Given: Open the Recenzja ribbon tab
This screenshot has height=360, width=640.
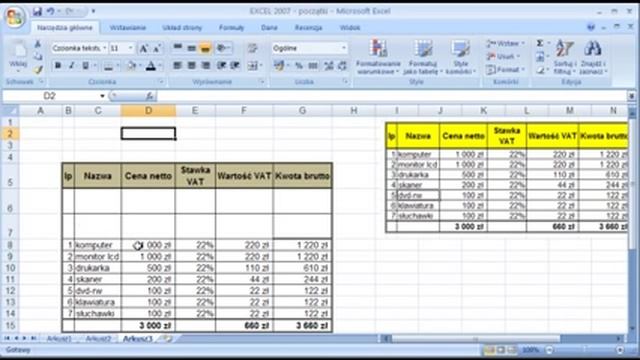Looking at the screenshot, I should [x=309, y=28].
